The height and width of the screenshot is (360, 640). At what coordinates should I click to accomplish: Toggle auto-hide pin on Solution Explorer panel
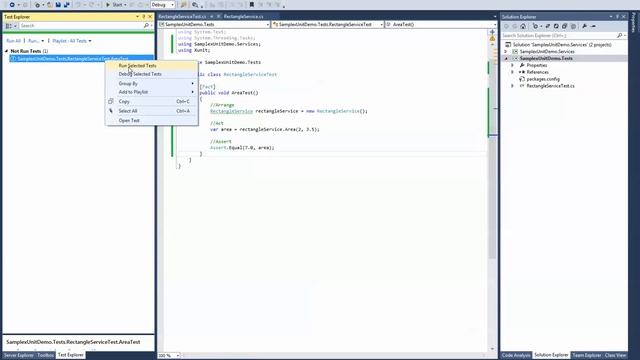click(x=617, y=17)
